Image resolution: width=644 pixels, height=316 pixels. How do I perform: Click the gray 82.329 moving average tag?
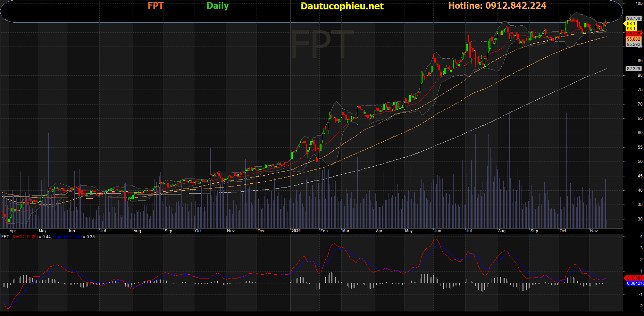(x=633, y=69)
